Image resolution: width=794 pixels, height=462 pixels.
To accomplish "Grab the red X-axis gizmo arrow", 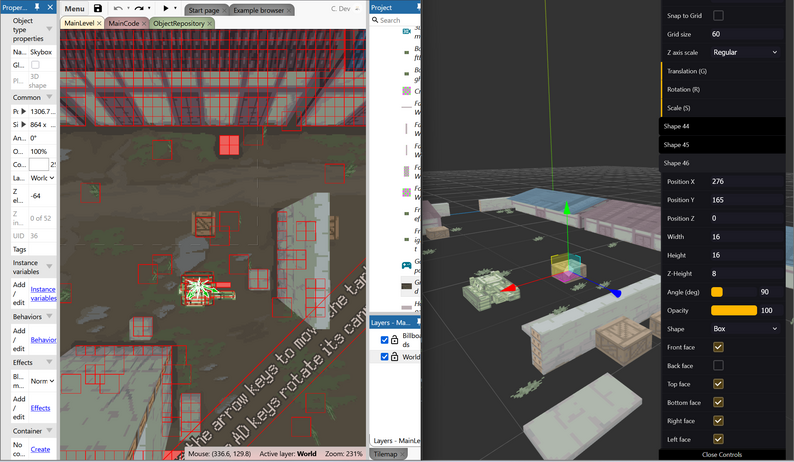I will click(509, 288).
